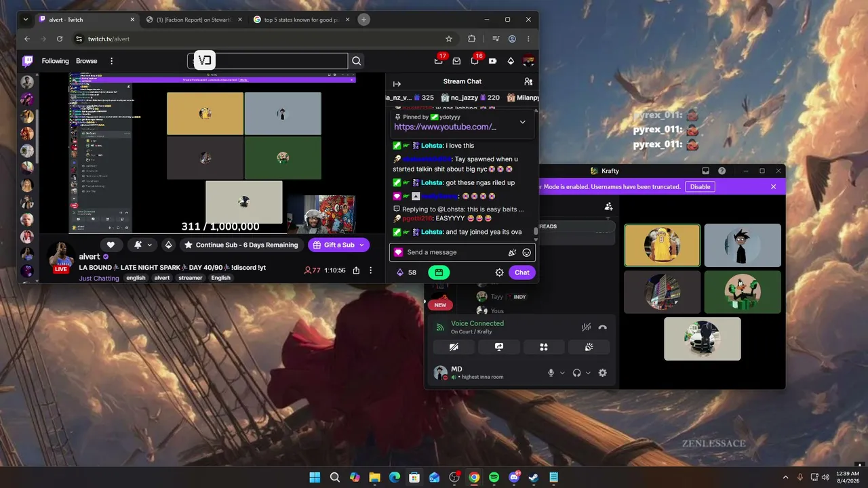The height and width of the screenshot is (488, 868).
Task: Open Gift a Sub dropdown
Action: (361, 245)
